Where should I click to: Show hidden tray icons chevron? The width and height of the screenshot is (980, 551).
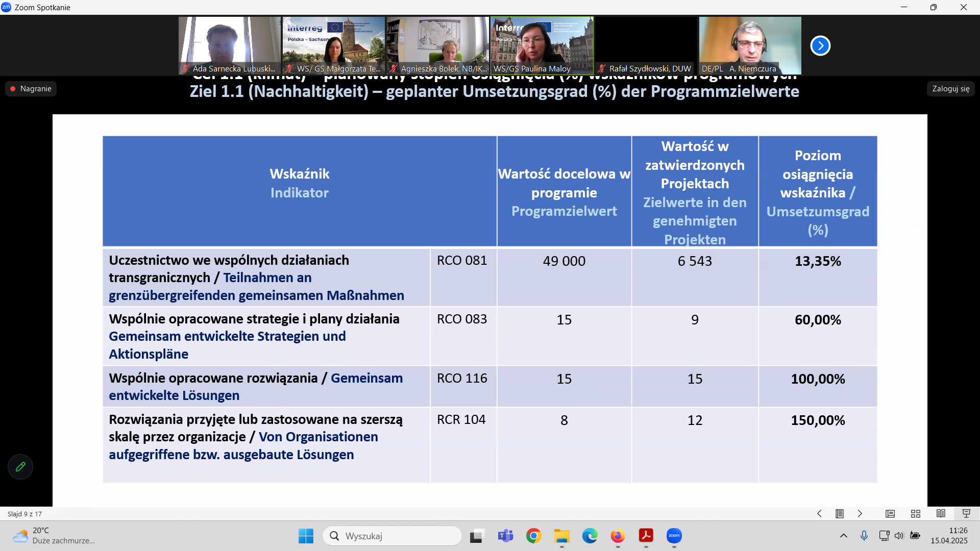(843, 536)
